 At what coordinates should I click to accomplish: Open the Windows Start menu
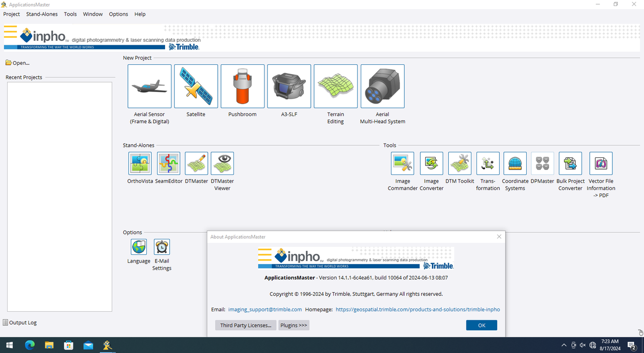[x=9, y=345]
